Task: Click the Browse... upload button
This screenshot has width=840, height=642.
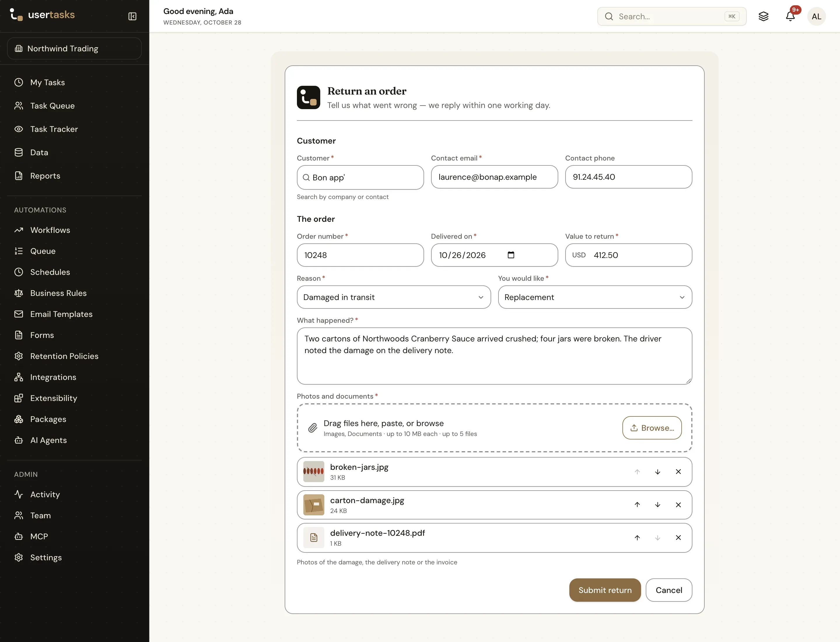Action: click(652, 428)
